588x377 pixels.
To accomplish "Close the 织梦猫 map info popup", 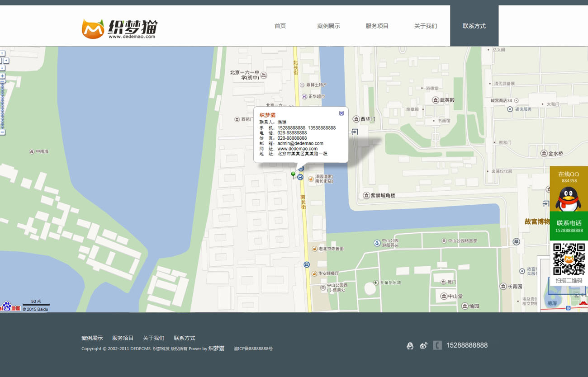I will coord(341,113).
